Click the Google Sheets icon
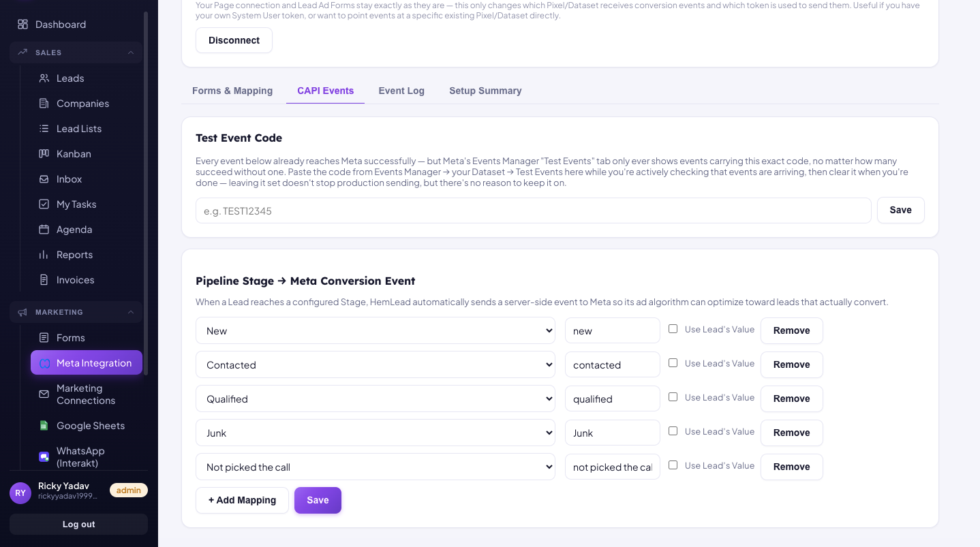The height and width of the screenshot is (547, 980). coord(44,426)
